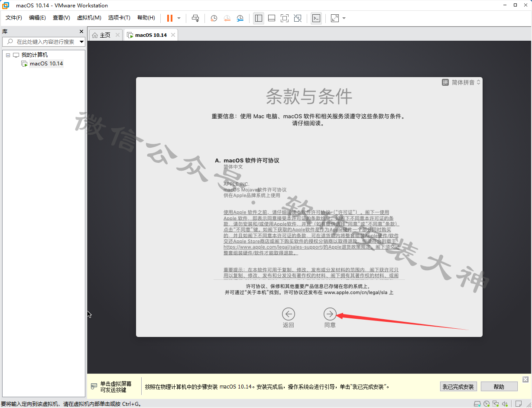Revert to previous snapshot icon

tap(227, 18)
